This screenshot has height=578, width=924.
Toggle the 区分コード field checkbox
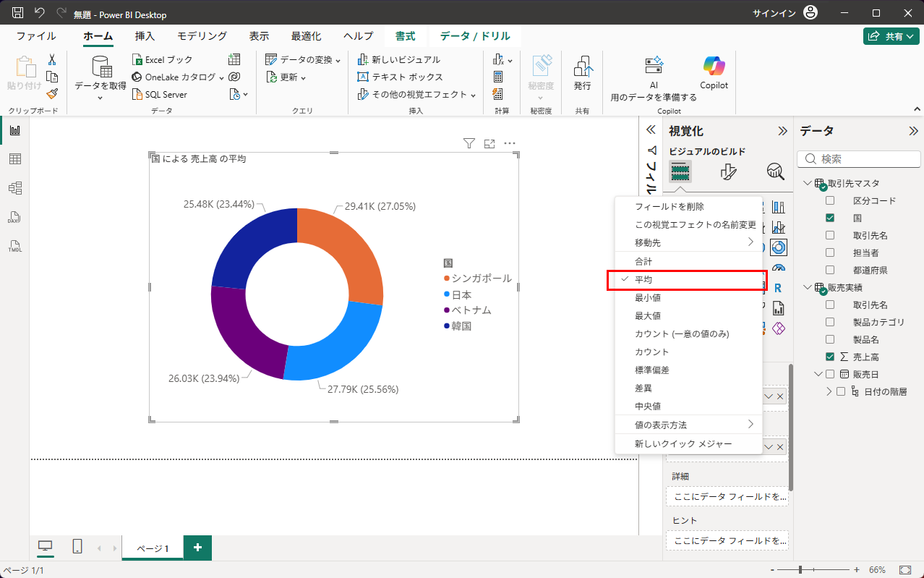[830, 200]
